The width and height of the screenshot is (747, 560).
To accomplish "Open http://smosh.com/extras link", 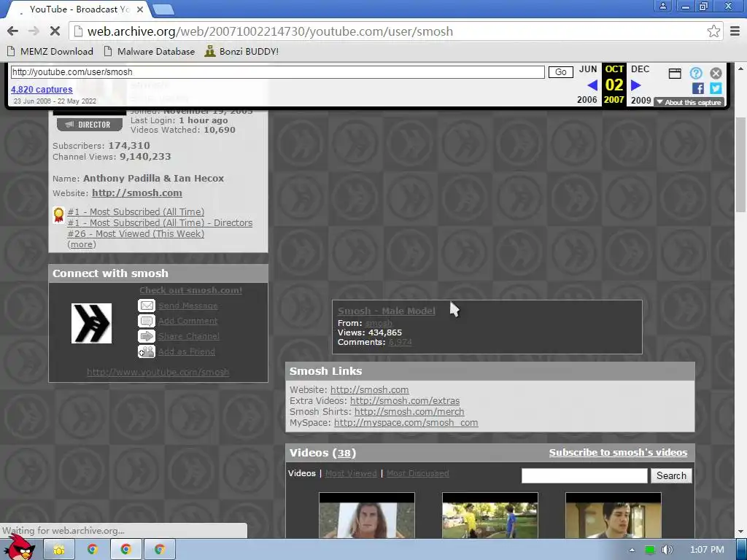I will pos(405,401).
